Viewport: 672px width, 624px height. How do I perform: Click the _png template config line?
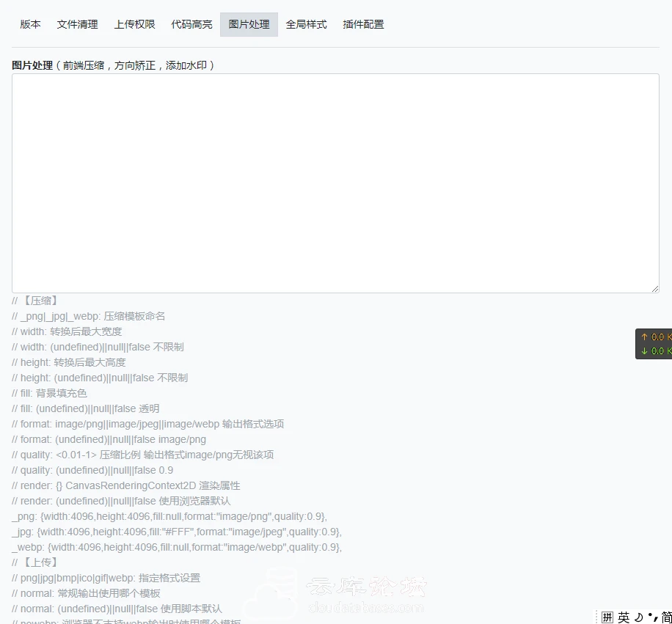[x=169, y=516]
